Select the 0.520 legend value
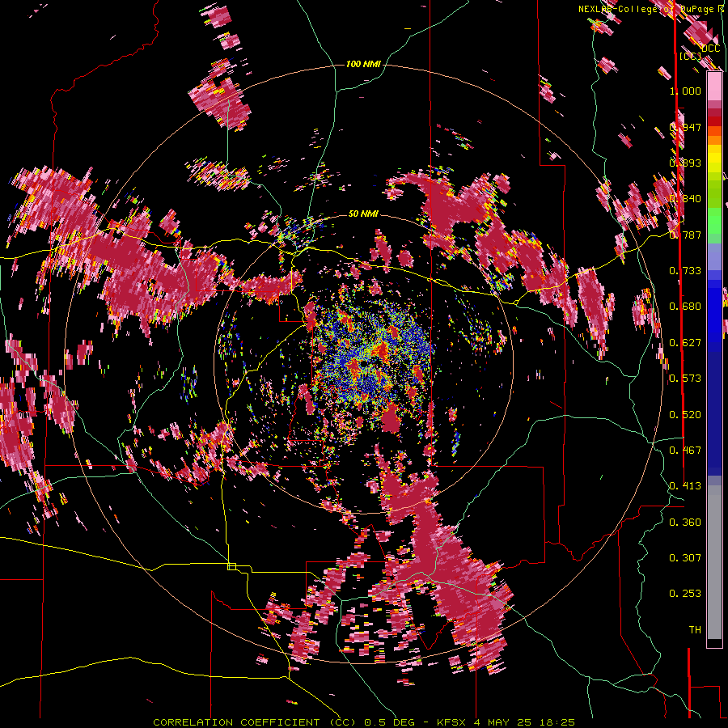728x728 pixels. pyautogui.click(x=685, y=415)
